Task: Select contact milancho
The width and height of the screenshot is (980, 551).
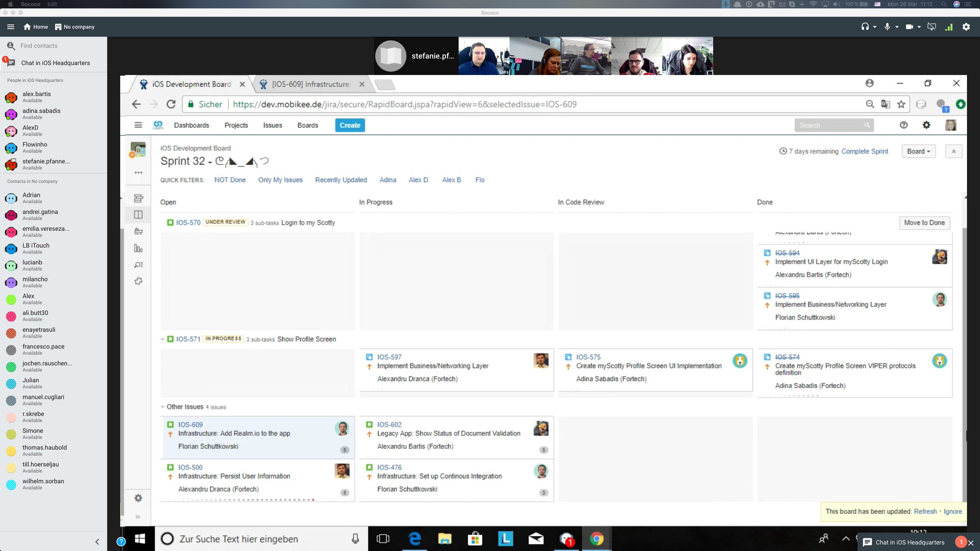Action: (x=54, y=282)
